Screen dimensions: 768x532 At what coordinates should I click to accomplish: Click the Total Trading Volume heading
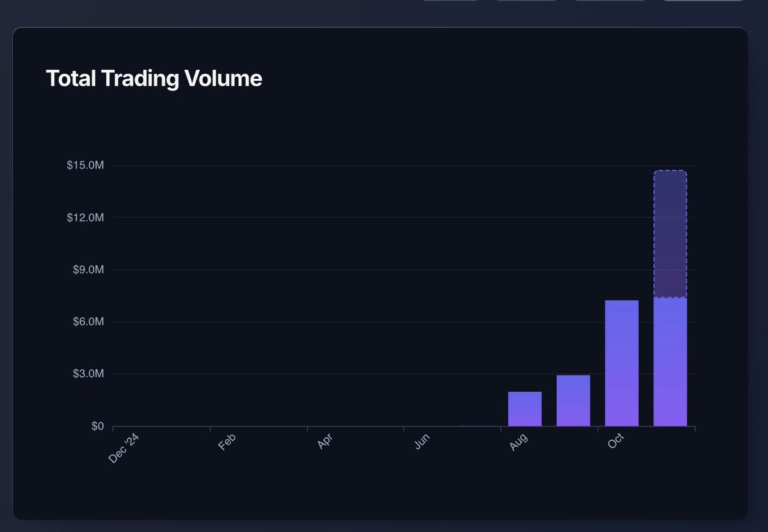coord(154,79)
